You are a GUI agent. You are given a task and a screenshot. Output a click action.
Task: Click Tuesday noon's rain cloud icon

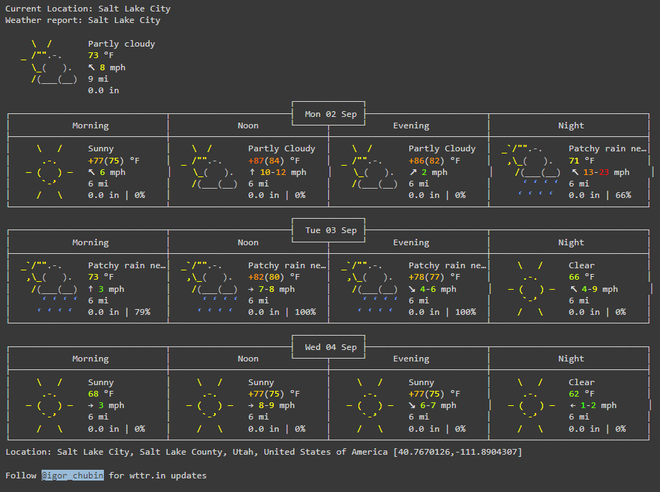pyautogui.click(x=209, y=289)
